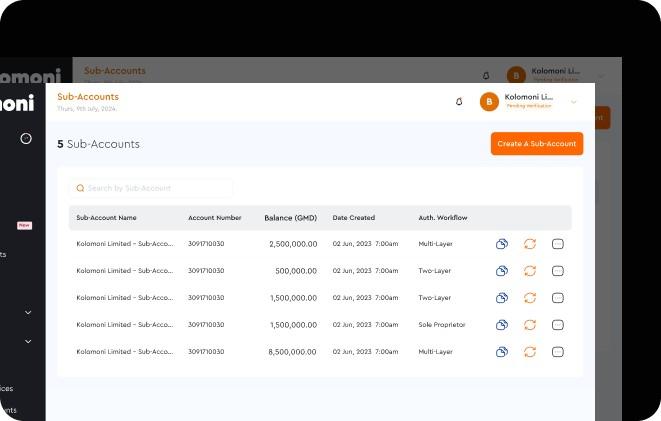Click the Create A Sub-Account button

[x=537, y=144]
